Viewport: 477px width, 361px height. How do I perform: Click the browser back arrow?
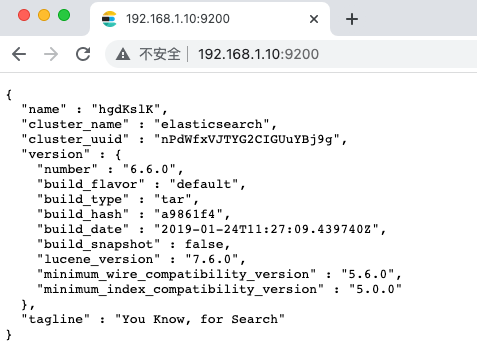pyautogui.click(x=19, y=54)
